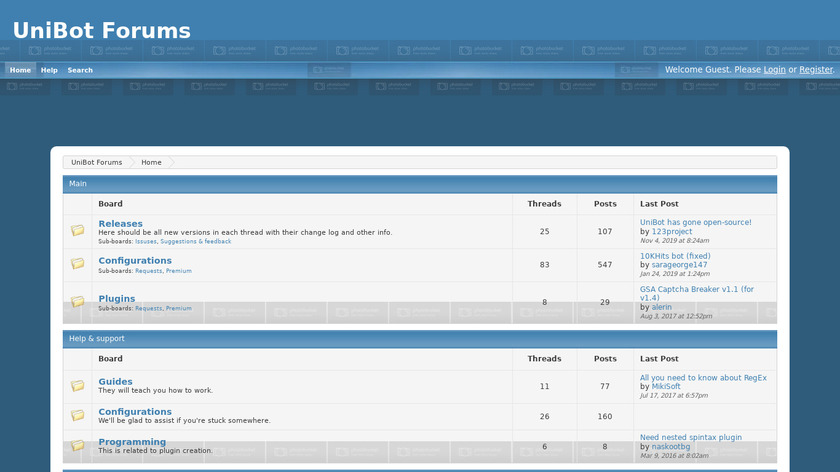The width and height of the screenshot is (840, 472).
Task: Open the Releases board
Action: coord(121,223)
